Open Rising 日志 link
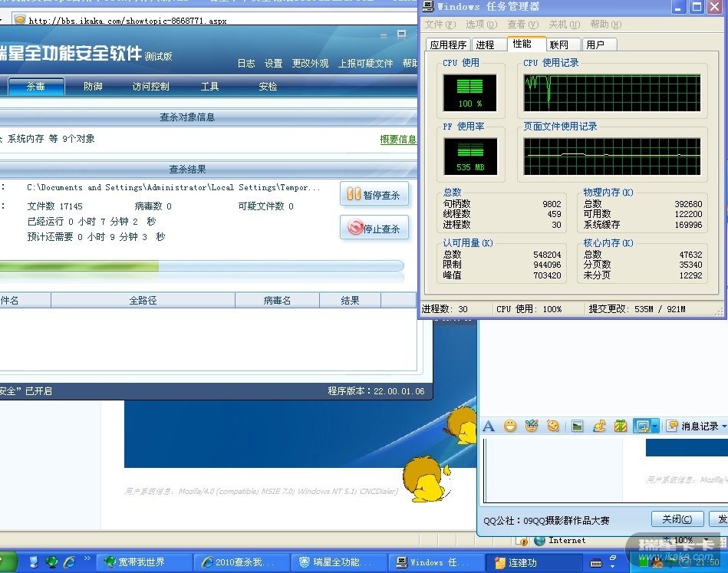The width and height of the screenshot is (728, 573). pyautogui.click(x=246, y=63)
